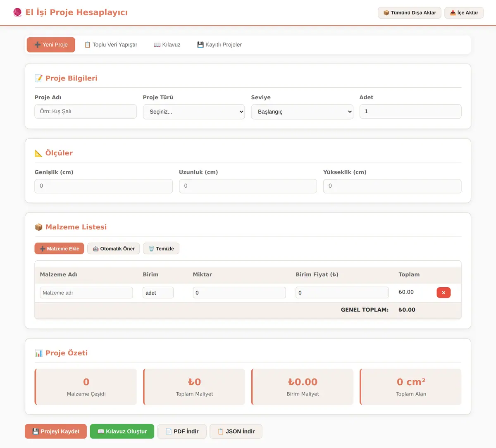The height and width of the screenshot is (448, 496).
Task: Click Tümünü Dışa Aktar button
Action: tap(410, 13)
